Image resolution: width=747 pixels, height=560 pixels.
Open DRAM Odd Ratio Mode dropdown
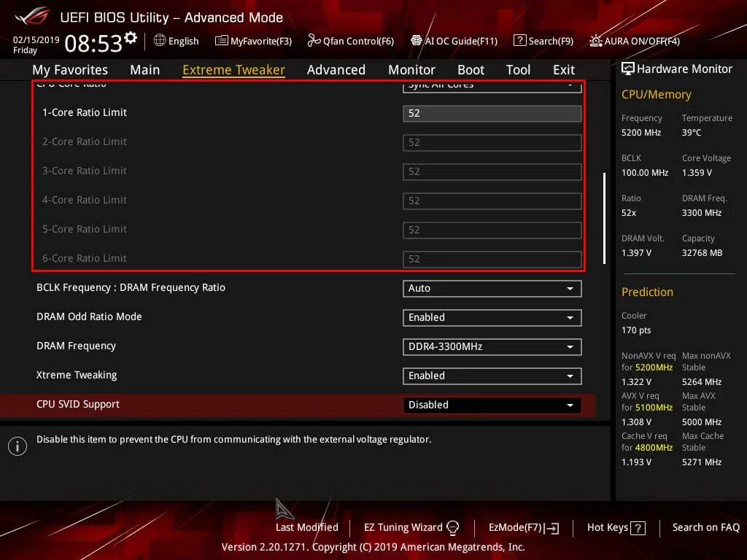[x=492, y=318]
